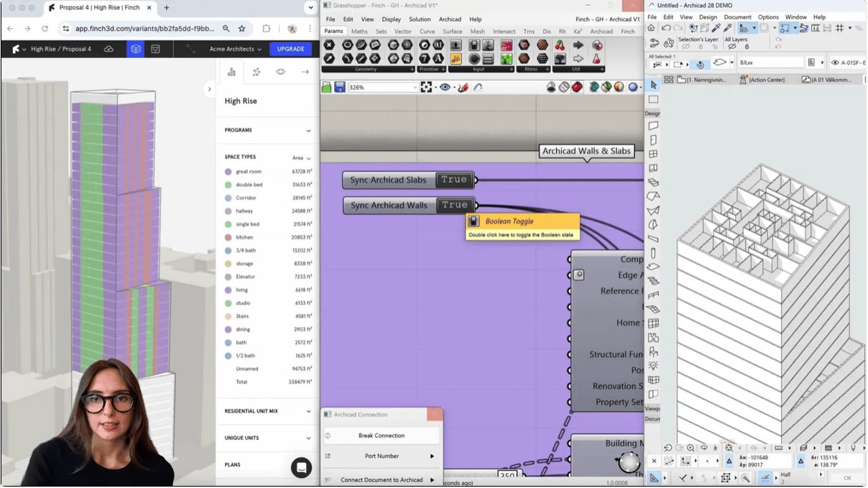Open the Acme Architects workspace dropdown
This screenshot has width=868, height=488.
(236, 49)
